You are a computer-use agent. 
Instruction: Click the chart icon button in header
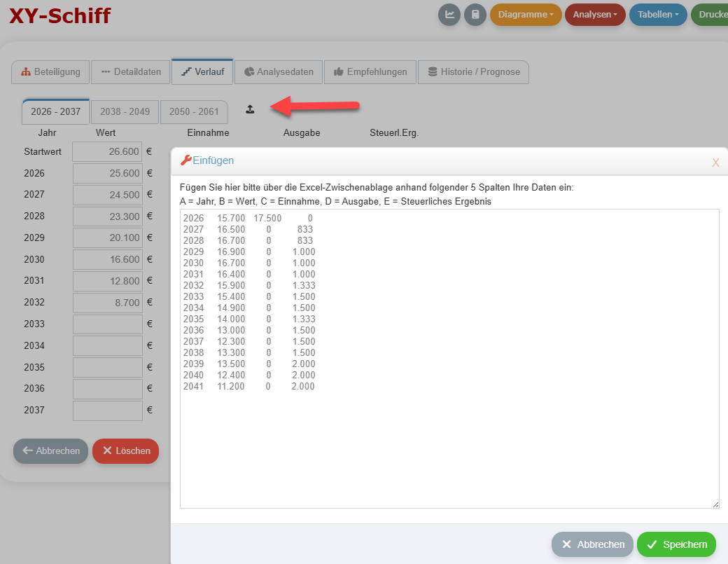(449, 15)
